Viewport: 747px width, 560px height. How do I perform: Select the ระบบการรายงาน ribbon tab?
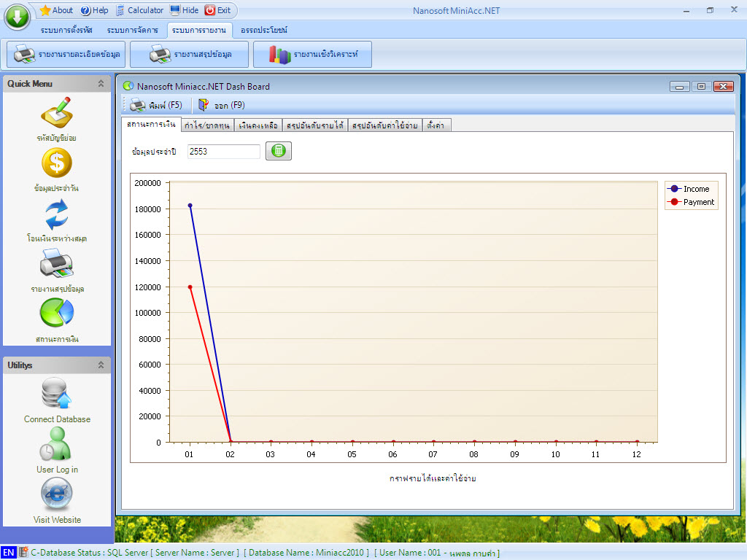[x=199, y=30]
